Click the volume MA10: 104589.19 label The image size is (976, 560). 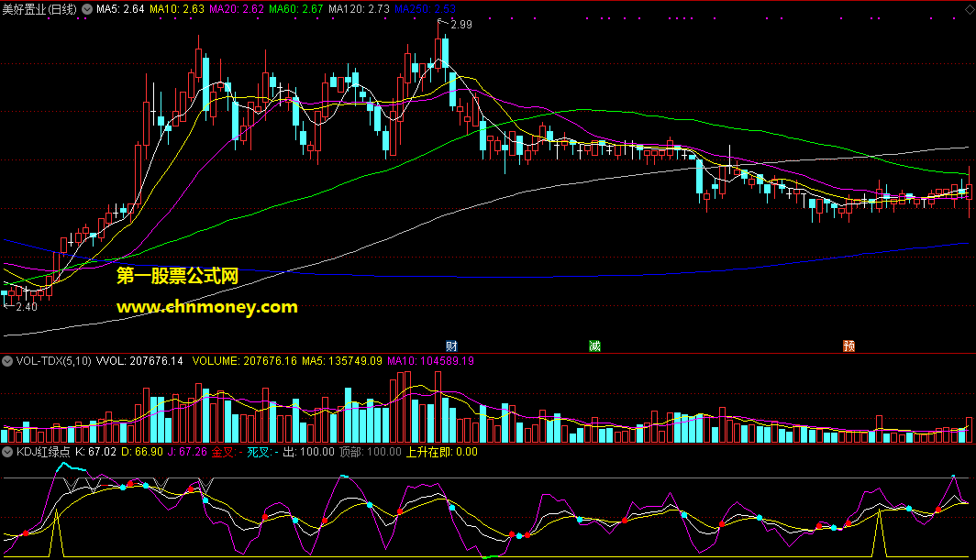point(431,361)
